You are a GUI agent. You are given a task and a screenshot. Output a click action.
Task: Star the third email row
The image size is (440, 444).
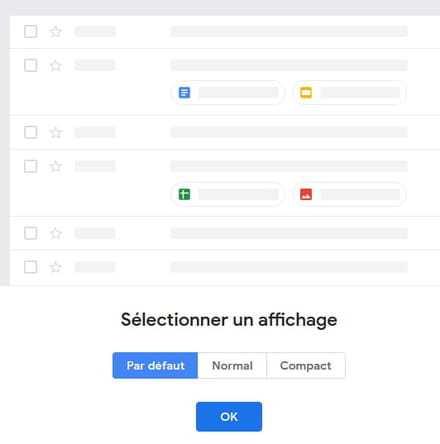coord(56,132)
